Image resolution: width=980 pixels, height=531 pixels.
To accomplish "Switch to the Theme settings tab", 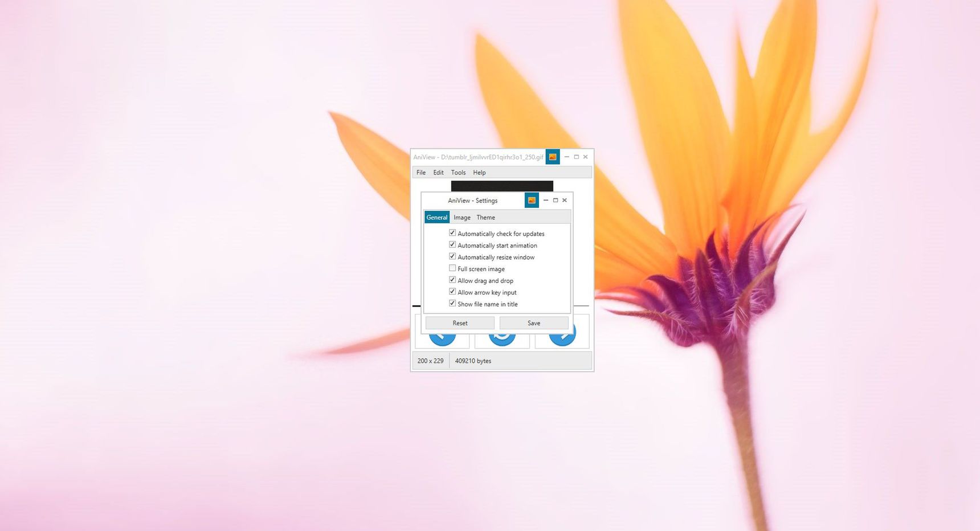I will (x=485, y=217).
